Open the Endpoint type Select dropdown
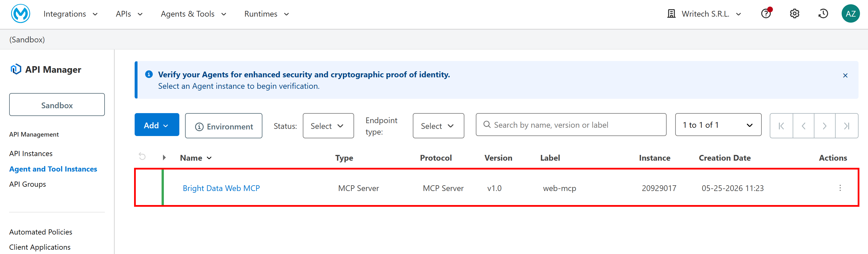Viewport: 868px width, 254px height. (438, 126)
